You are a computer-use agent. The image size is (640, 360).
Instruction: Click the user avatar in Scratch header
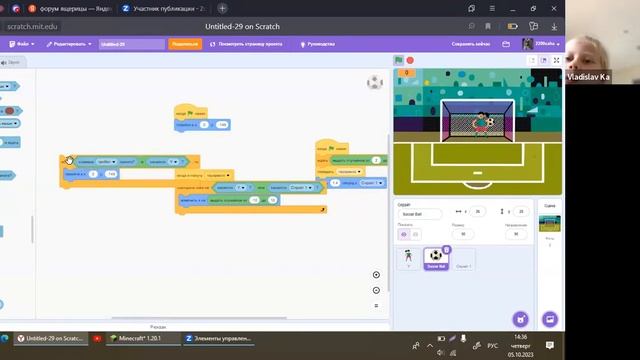[528, 44]
